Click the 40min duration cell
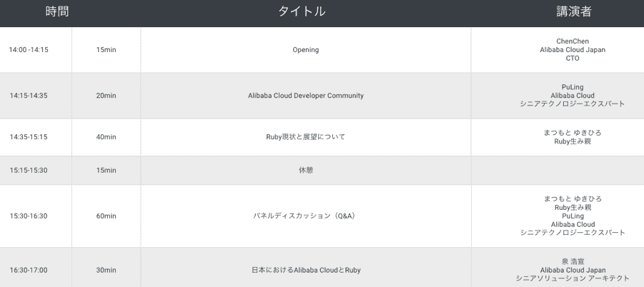This screenshot has width=644, height=287. [x=106, y=137]
